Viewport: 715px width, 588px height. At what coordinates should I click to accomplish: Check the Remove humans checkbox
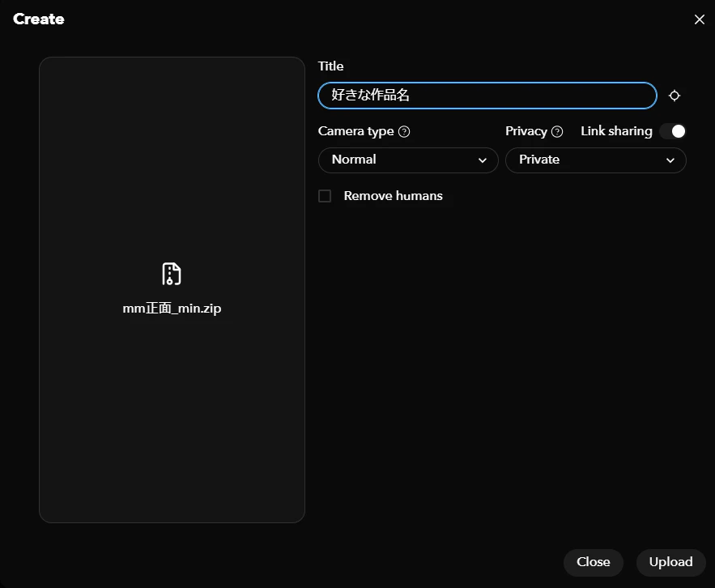coord(325,196)
